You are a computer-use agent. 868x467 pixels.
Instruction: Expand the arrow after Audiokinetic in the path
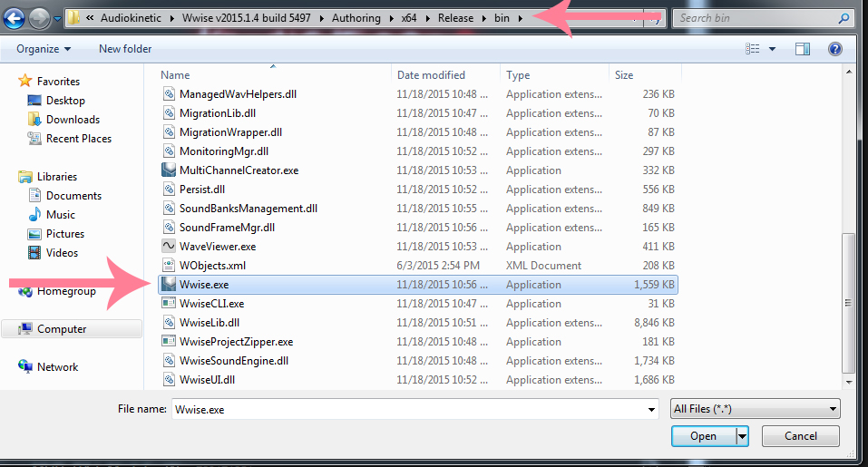tap(171, 18)
